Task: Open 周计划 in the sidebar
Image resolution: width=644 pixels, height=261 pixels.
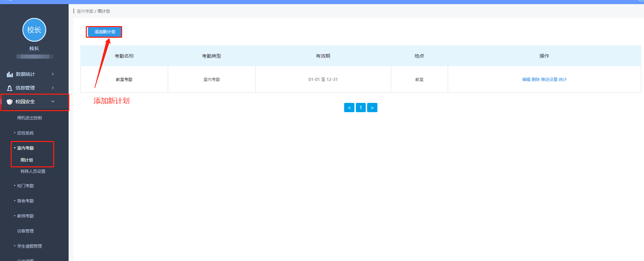Action: click(x=27, y=160)
